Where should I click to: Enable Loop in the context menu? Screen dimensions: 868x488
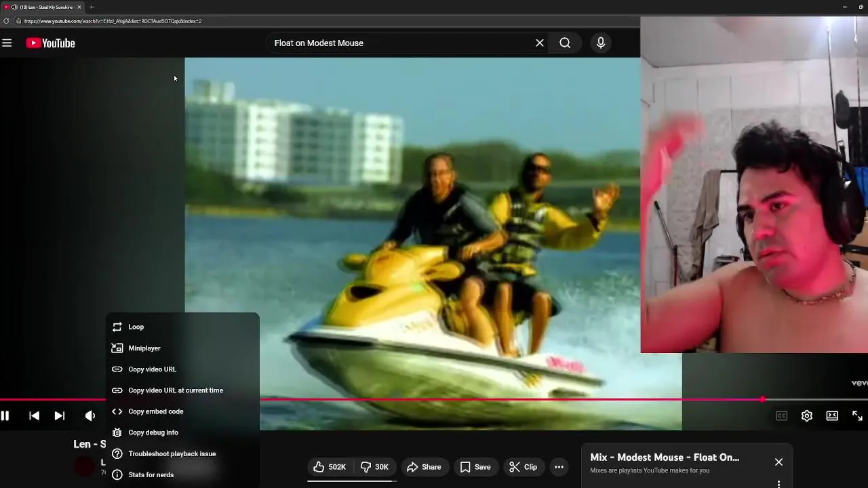(x=182, y=327)
